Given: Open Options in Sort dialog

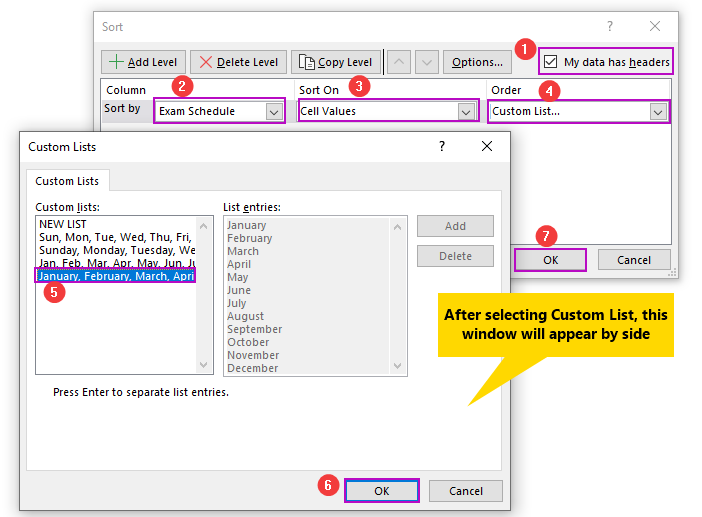Looking at the screenshot, I should pos(477,62).
